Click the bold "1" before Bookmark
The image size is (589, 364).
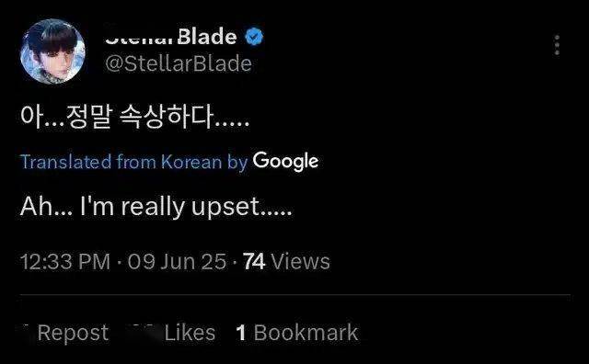241,333
